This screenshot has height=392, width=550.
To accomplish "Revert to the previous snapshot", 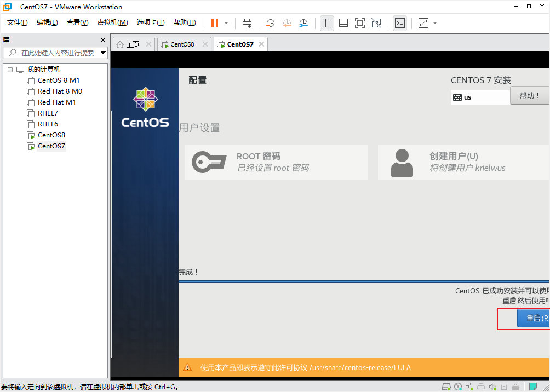I will point(287,23).
